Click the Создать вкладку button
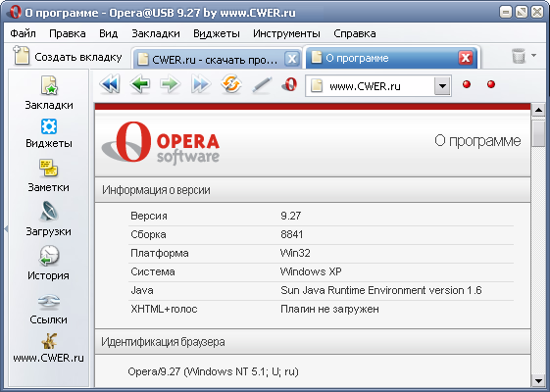Viewport: 550px width, 392px height. click(68, 57)
